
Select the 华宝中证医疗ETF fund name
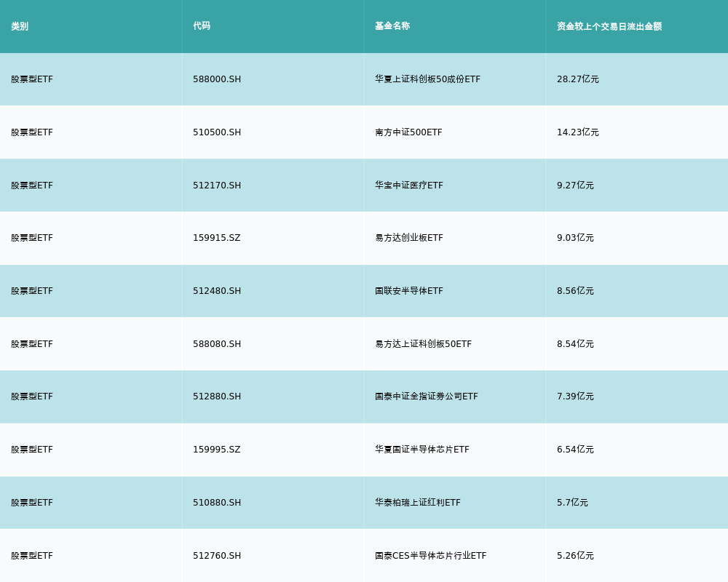tap(409, 186)
